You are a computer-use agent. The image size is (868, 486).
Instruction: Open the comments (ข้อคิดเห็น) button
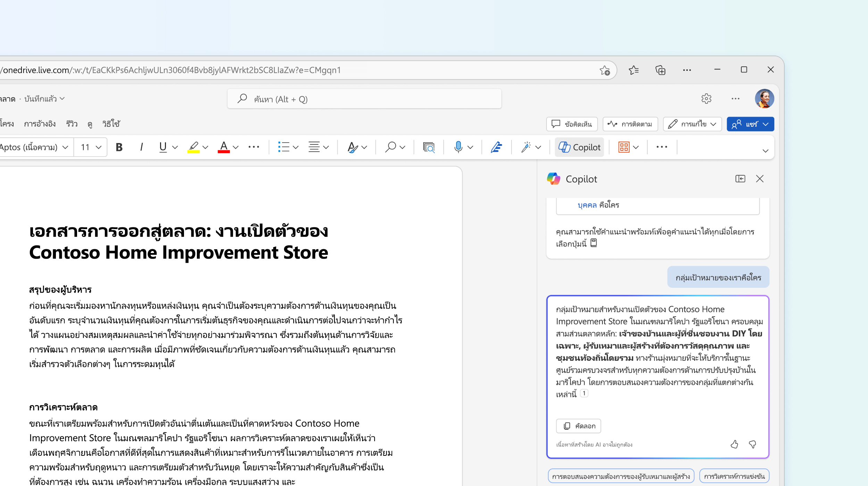pos(572,124)
